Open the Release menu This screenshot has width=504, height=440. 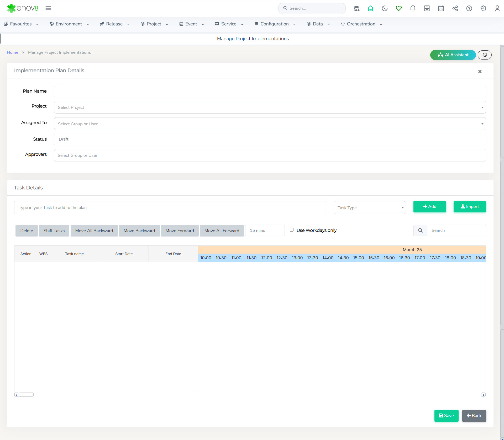tap(115, 24)
